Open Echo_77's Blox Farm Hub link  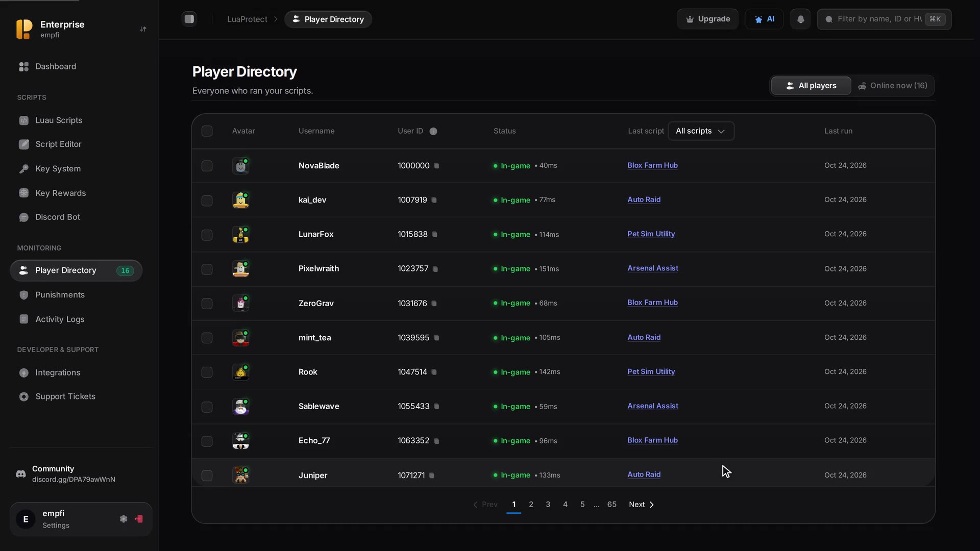click(652, 440)
